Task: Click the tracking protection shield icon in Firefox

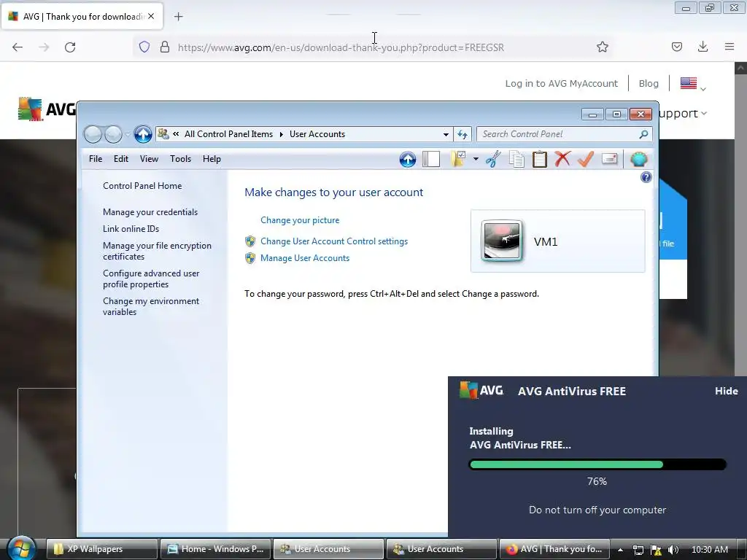Action: click(144, 47)
